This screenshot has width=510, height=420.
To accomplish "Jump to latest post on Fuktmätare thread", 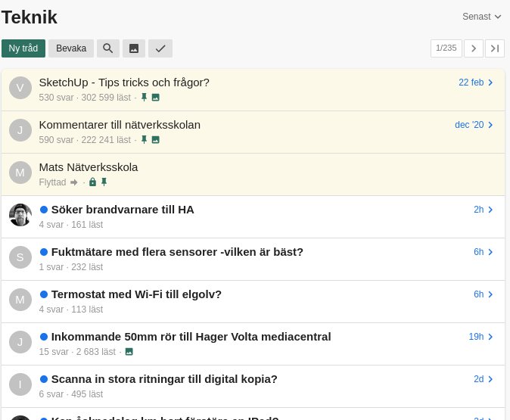I will [x=483, y=252].
